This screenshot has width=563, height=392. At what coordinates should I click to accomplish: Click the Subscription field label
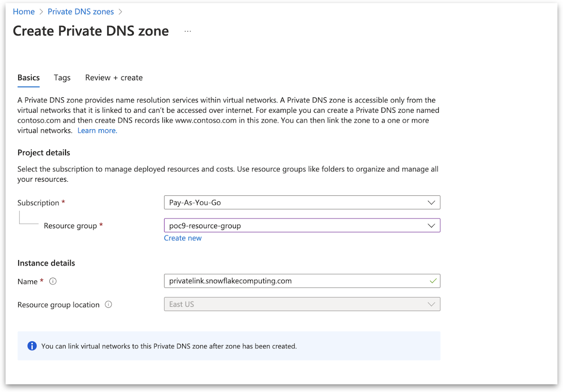tap(38, 203)
